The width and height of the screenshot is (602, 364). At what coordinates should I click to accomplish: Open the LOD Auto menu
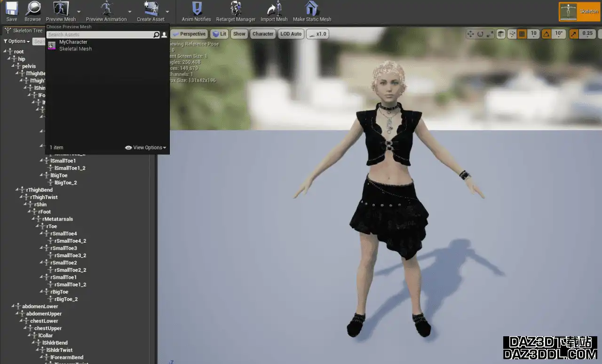(x=291, y=34)
